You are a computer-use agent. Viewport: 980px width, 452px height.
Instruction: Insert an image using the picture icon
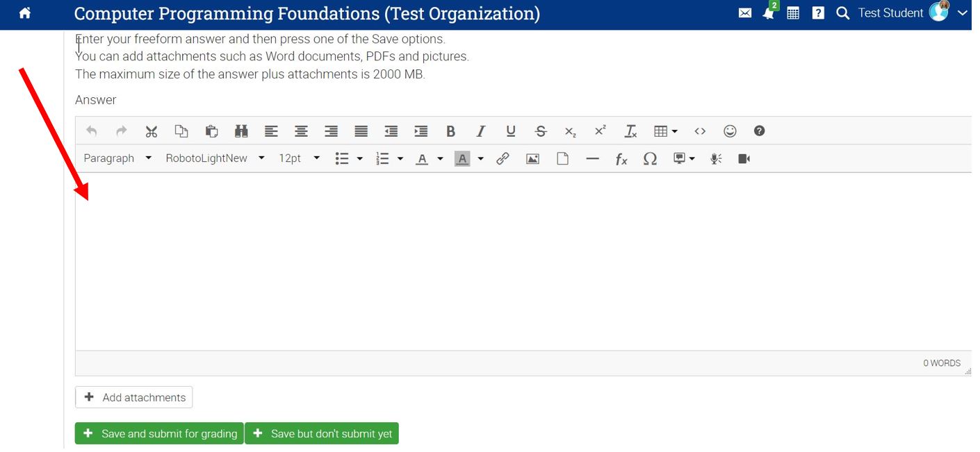pos(532,159)
